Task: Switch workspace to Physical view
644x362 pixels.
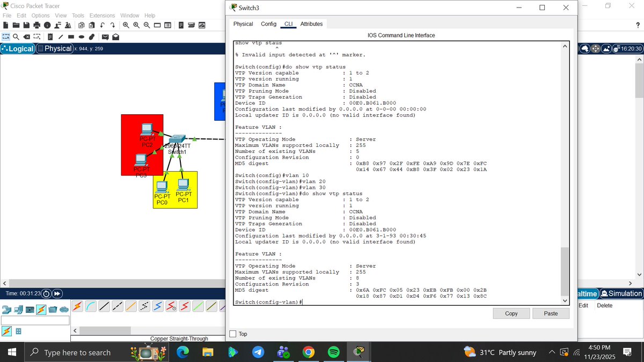Action: (x=54, y=48)
